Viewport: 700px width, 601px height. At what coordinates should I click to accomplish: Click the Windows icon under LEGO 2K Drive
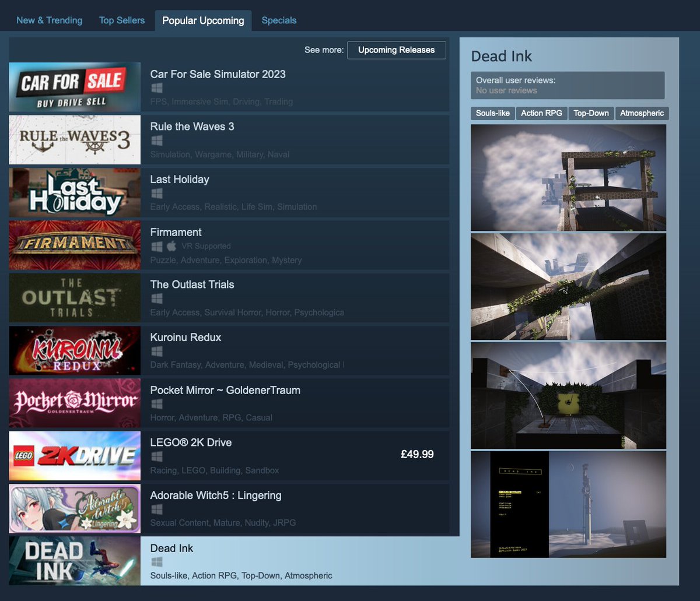156,456
